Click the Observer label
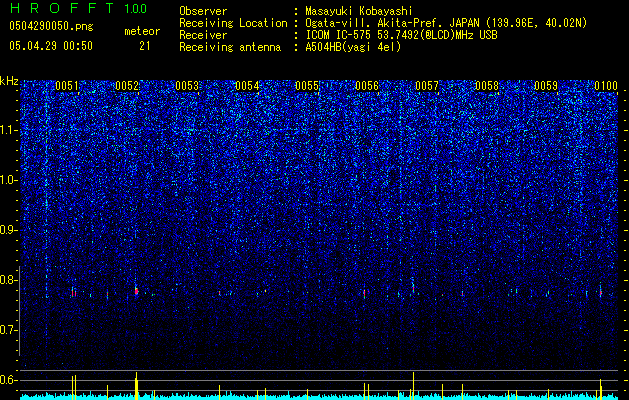 tap(203, 11)
